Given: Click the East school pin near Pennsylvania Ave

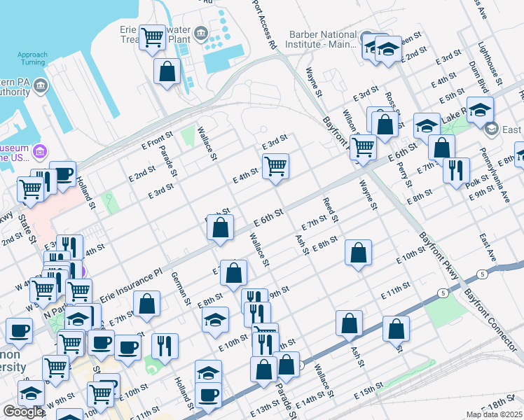Looking at the screenshot, I should (492, 129).
